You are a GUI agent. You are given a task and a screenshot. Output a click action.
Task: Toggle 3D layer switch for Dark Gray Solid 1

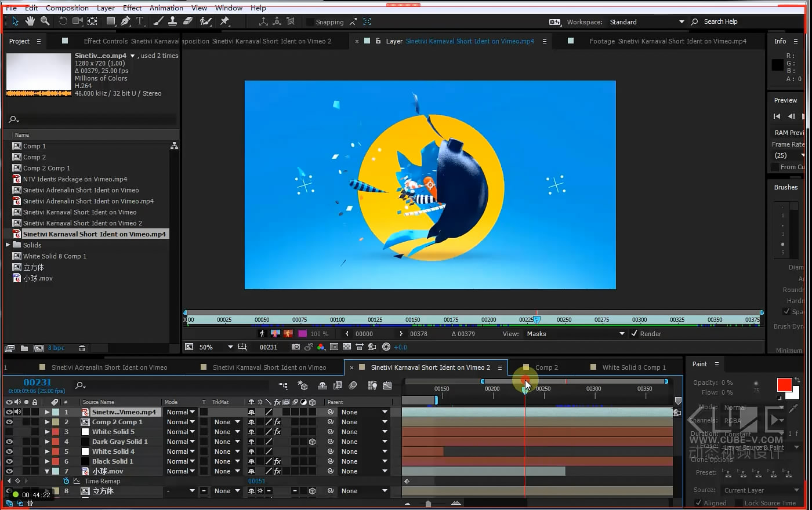(x=312, y=442)
